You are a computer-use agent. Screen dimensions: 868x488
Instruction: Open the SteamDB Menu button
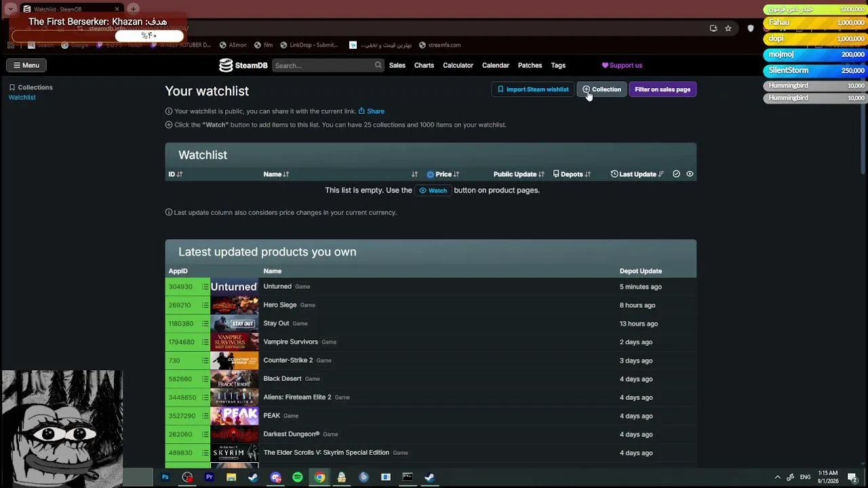click(26, 65)
